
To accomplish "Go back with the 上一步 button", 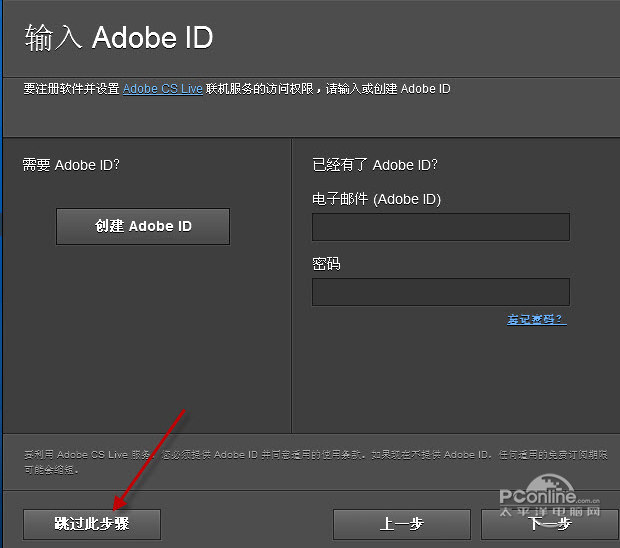I will 402,524.
